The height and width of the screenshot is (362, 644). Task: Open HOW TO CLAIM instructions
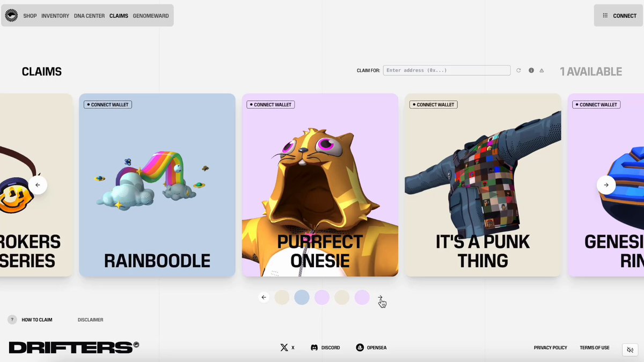37,320
